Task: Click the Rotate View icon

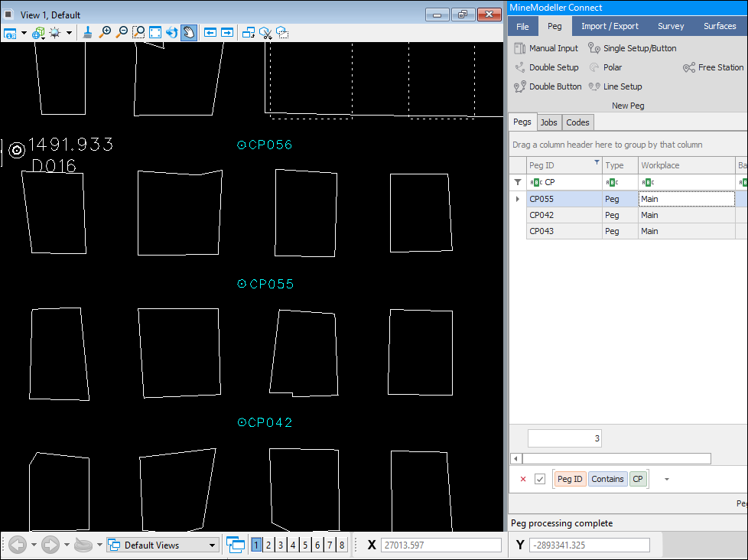Action: pyautogui.click(x=172, y=33)
